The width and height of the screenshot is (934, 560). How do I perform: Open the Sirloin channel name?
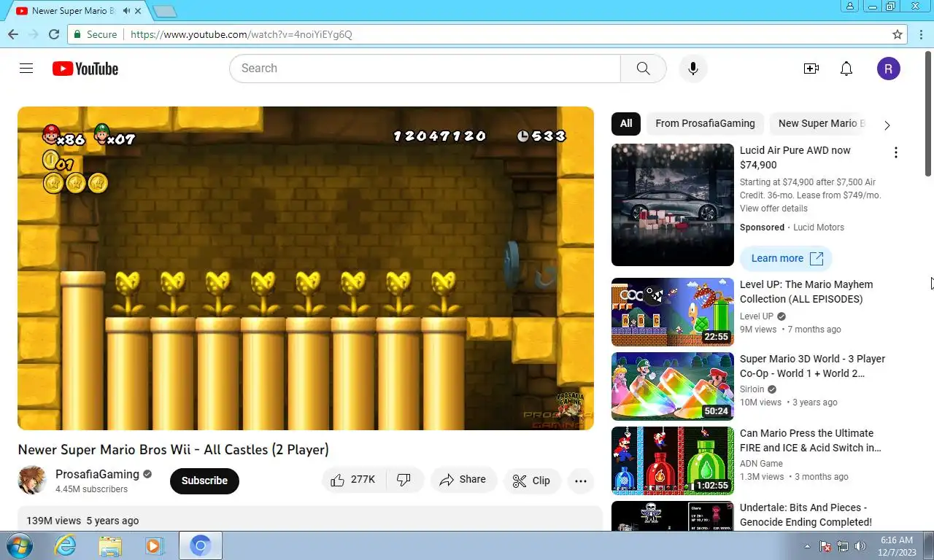[752, 389]
